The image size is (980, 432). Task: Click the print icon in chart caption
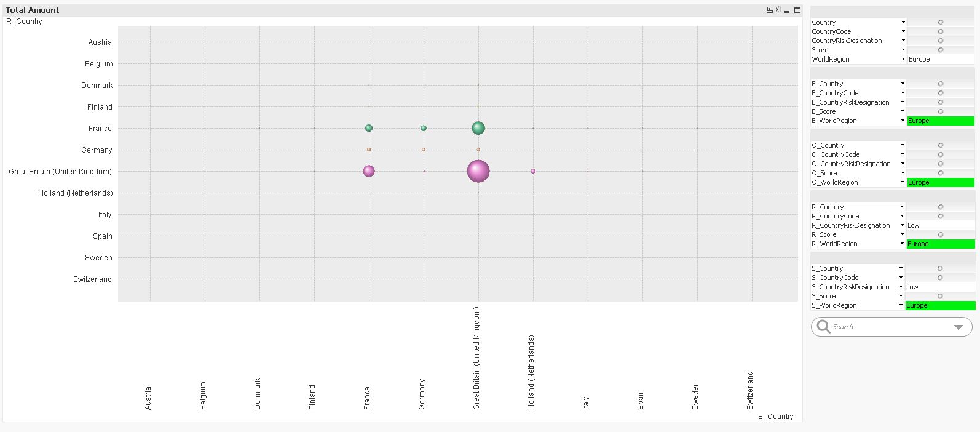click(x=769, y=10)
